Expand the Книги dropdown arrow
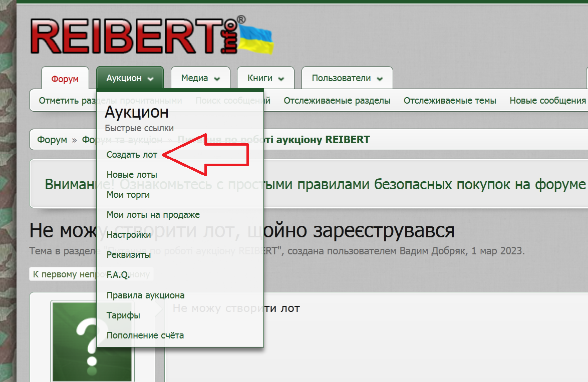 click(x=281, y=79)
